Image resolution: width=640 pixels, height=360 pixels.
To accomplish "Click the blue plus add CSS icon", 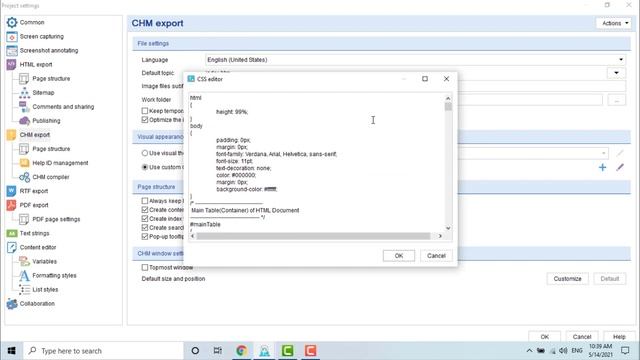I will (602, 167).
